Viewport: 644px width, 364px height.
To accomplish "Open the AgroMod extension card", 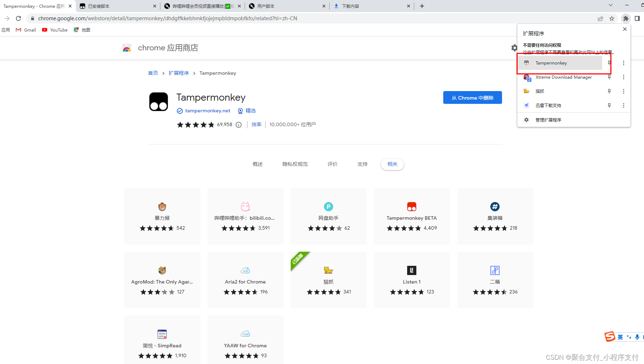I will click(x=162, y=280).
